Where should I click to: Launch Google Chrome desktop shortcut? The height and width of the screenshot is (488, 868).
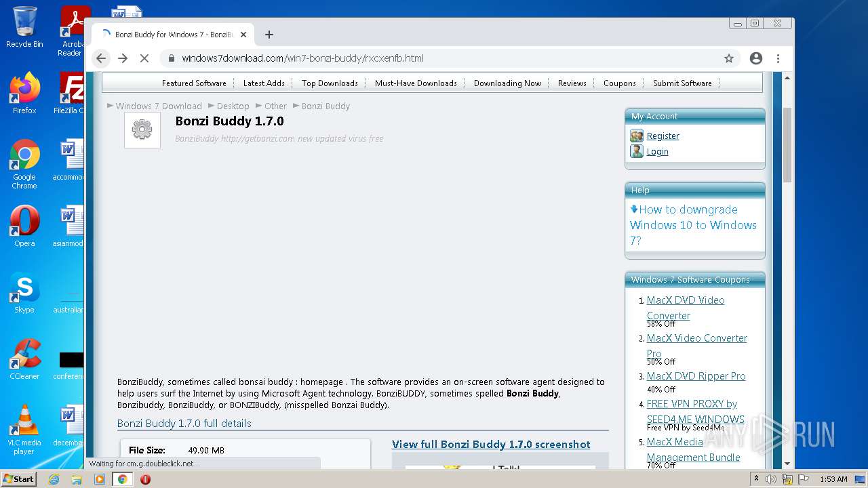pyautogui.click(x=24, y=164)
